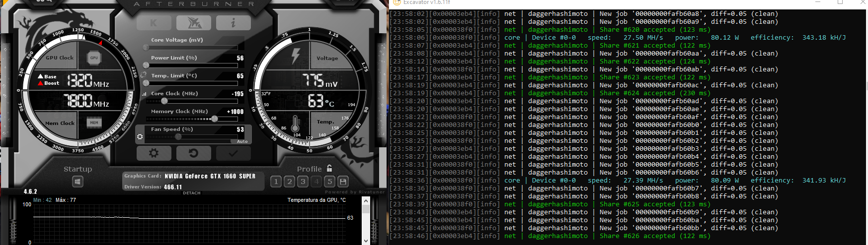Edit the Fan Speed value 53
Screen dimensions: 868x245
point(240,129)
